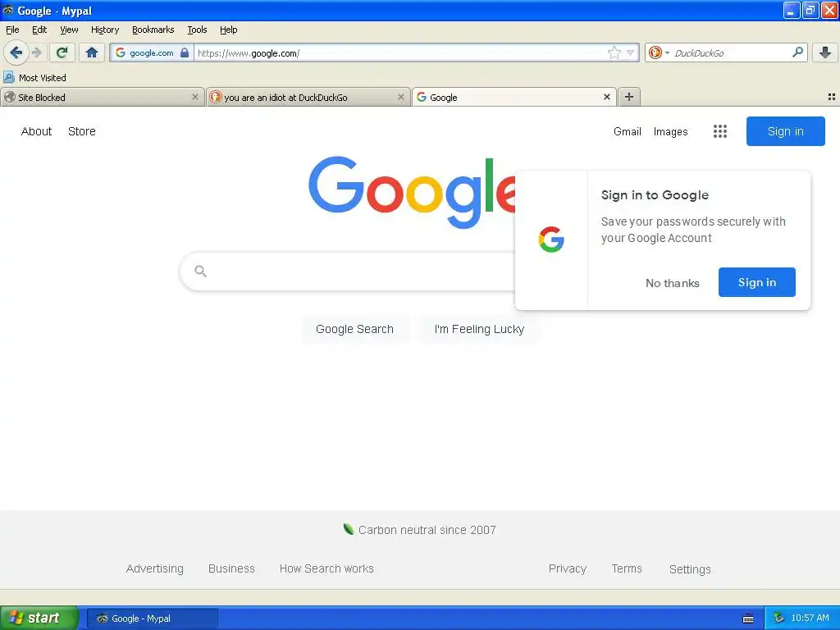840x630 pixels.
Task: Open the Advertising footer link
Action: tap(155, 568)
